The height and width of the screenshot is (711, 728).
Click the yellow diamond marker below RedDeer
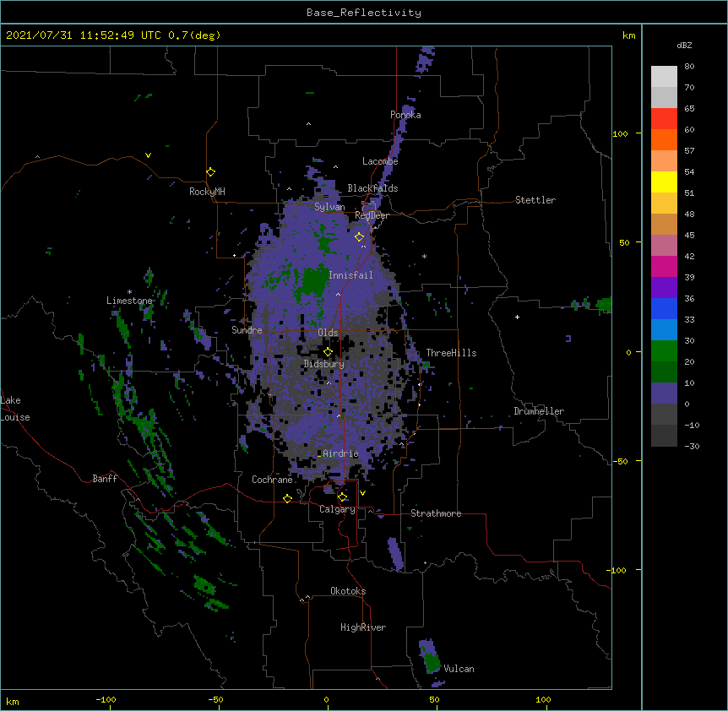(359, 237)
